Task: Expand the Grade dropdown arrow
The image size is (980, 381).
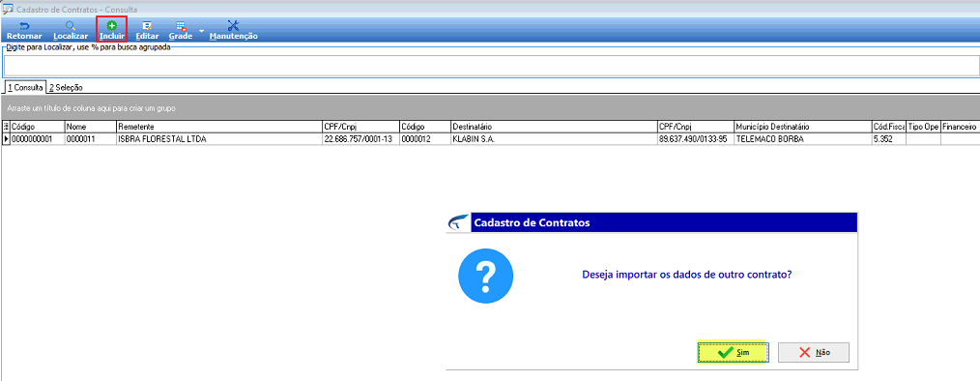Action: pyautogui.click(x=201, y=31)
